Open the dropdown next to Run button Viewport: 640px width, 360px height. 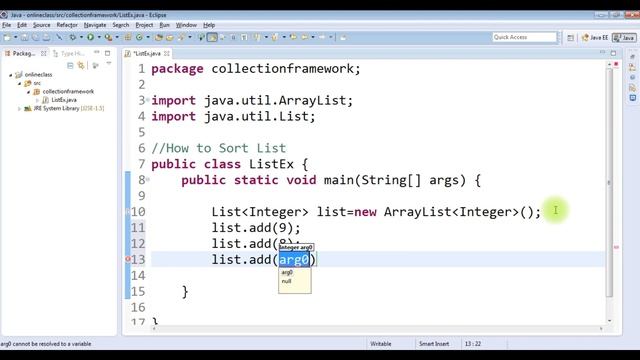(x=99, y=38)
